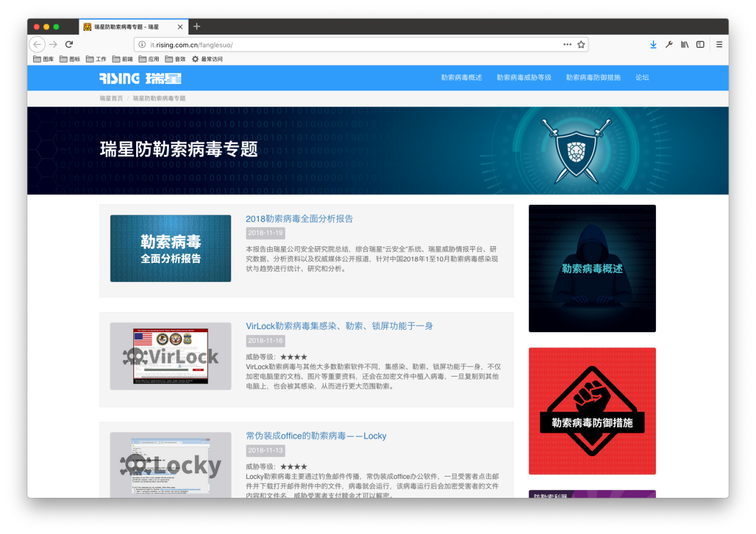The image size is (756, 534).
Task: Go back with the browser back arrow
Action: click(37, 44)
